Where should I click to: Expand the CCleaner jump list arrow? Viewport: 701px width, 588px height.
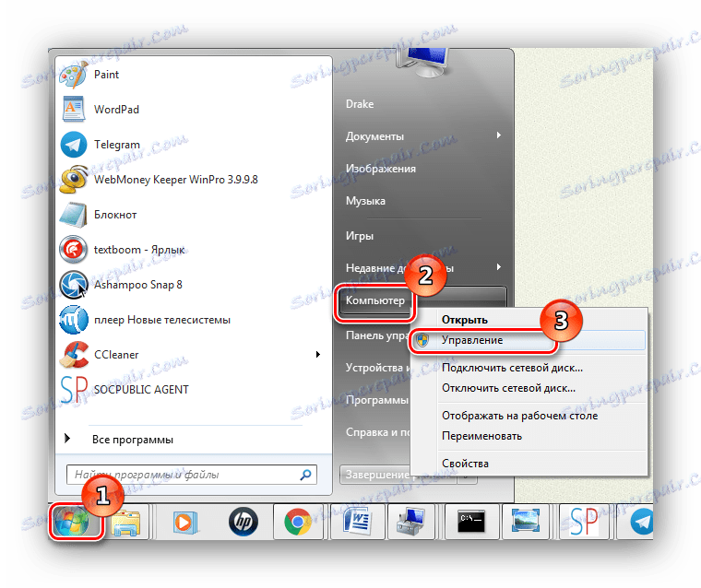318,354
